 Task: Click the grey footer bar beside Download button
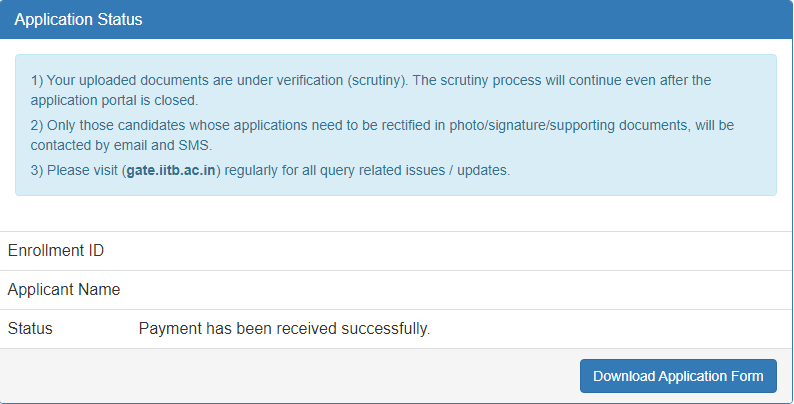[289, 376]
